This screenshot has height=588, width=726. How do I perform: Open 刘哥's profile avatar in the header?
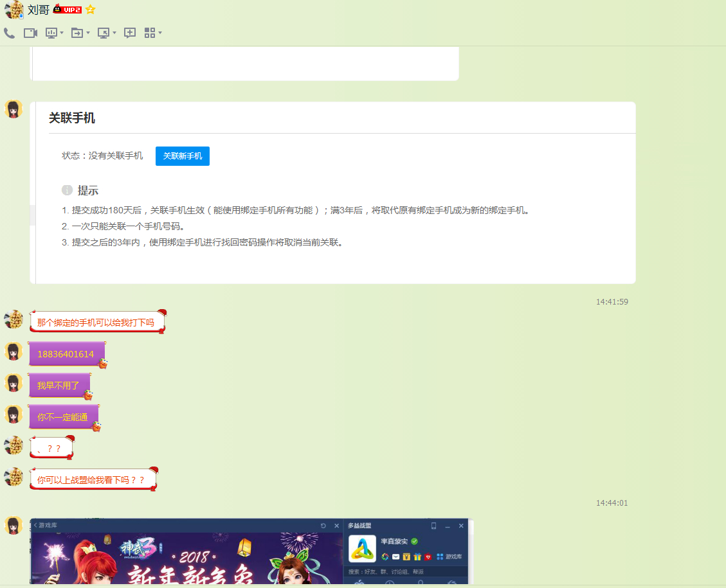pos(14,10)
